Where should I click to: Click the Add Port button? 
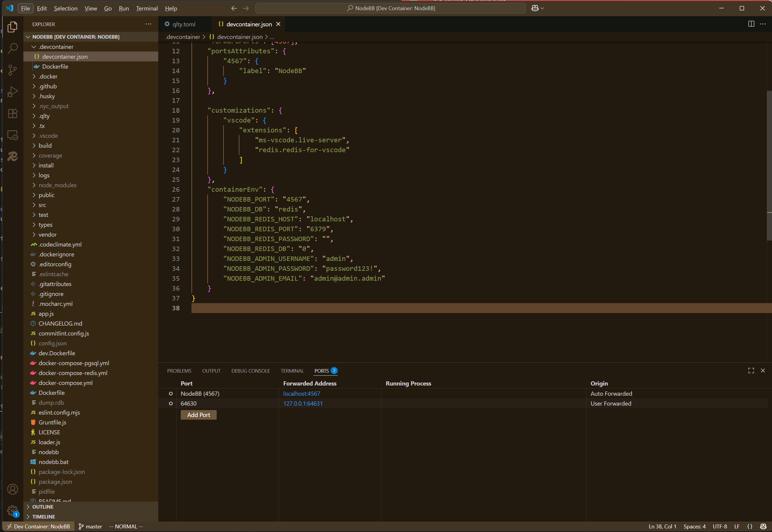pyautogui.click(x=198, y=415)
